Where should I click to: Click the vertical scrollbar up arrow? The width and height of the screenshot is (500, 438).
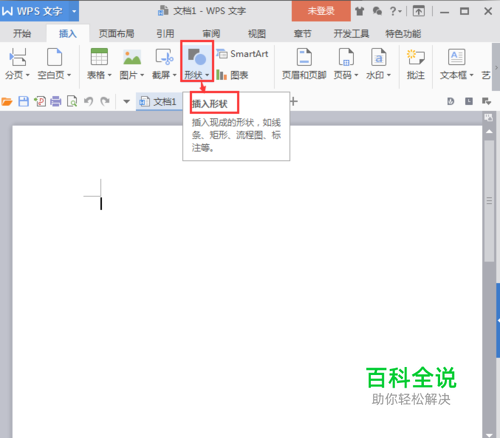pos(489,131)
